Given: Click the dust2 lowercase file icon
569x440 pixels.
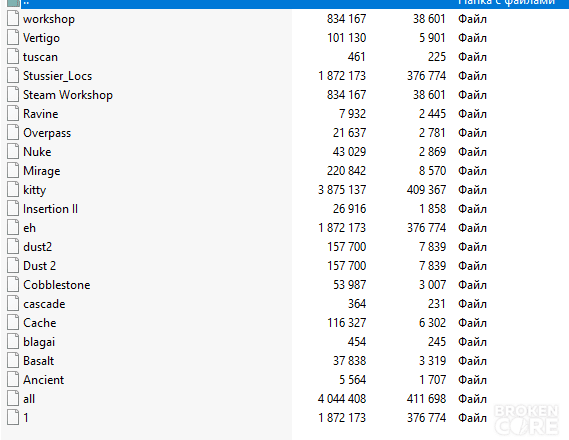Looking at the screenshot, I should (13, 247).
